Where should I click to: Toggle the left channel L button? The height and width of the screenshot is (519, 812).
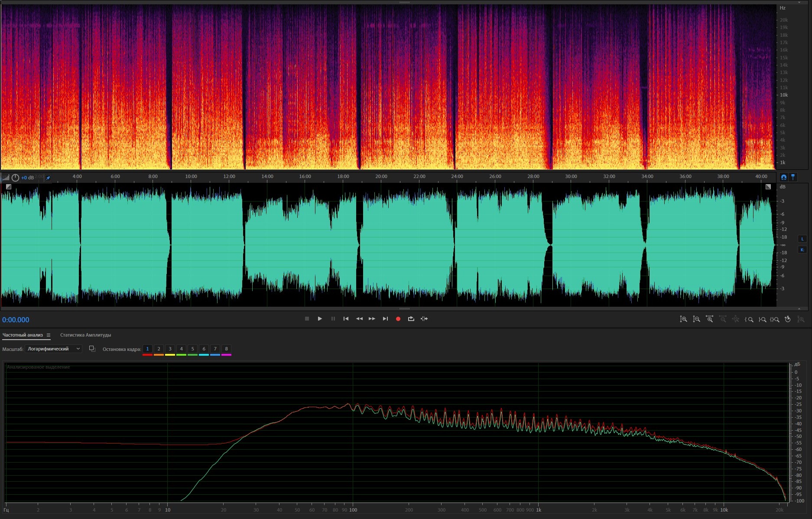click(802, 239)
